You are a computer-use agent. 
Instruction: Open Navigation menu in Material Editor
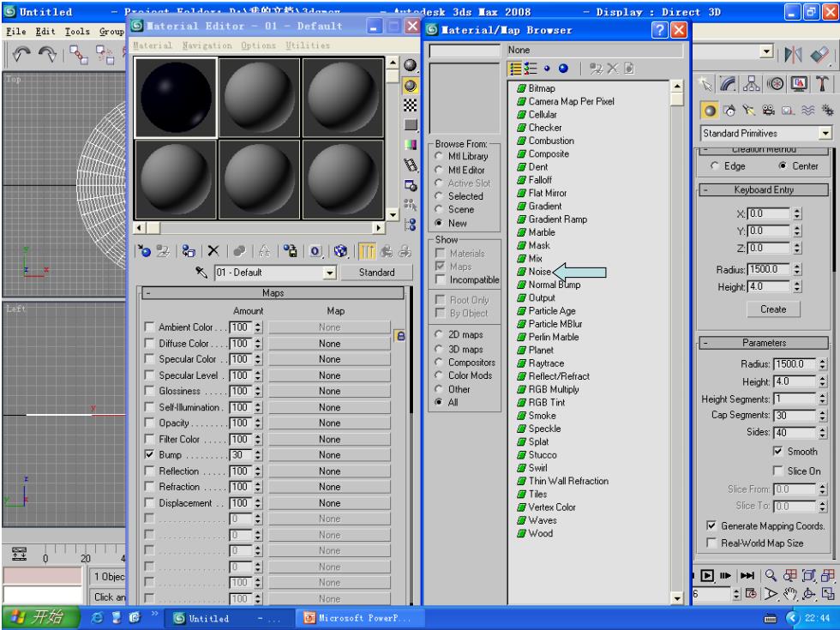207,45
